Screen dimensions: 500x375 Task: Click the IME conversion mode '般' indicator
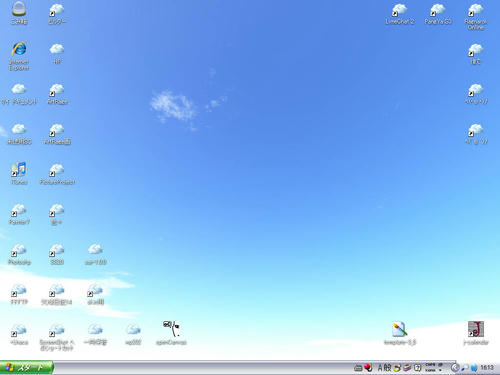387,368
